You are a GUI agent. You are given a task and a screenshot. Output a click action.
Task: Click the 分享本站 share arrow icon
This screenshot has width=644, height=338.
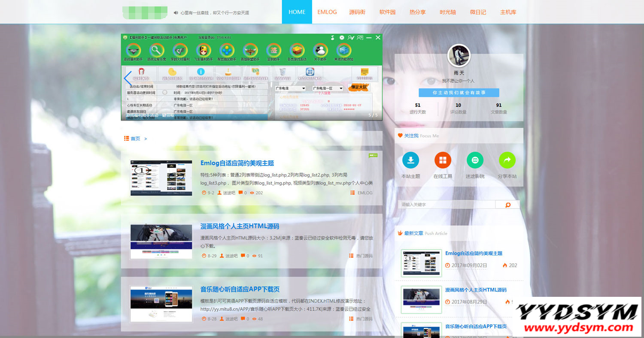click(x=507, y=160)
